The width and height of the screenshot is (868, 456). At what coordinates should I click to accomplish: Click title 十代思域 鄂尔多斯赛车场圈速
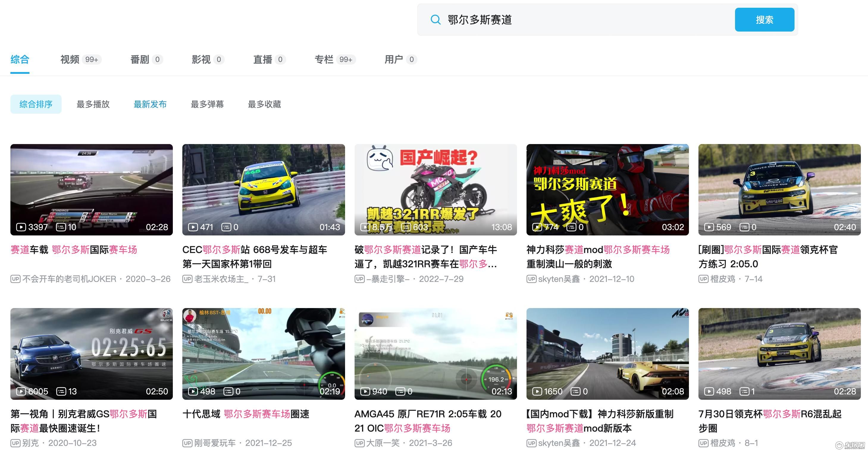click(246, 414)
